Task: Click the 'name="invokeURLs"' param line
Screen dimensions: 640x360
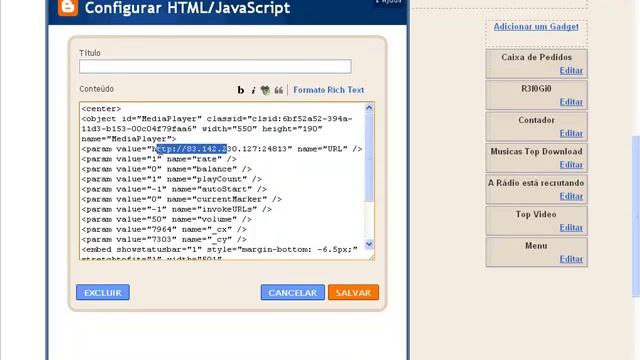Action: (176, 209)
